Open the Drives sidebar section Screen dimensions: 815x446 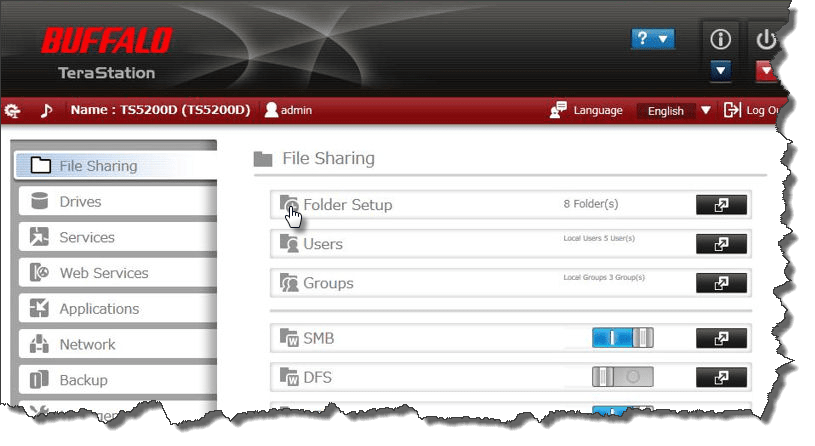coord(117,201)
